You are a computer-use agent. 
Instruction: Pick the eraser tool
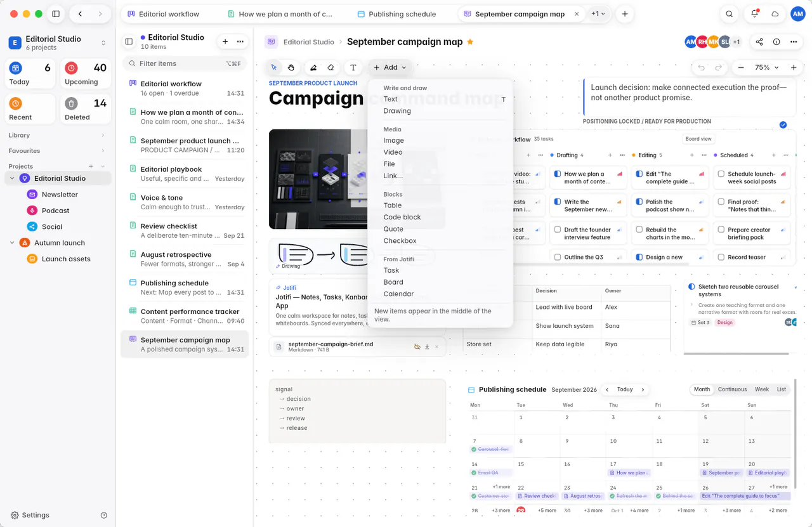(331, 67)
